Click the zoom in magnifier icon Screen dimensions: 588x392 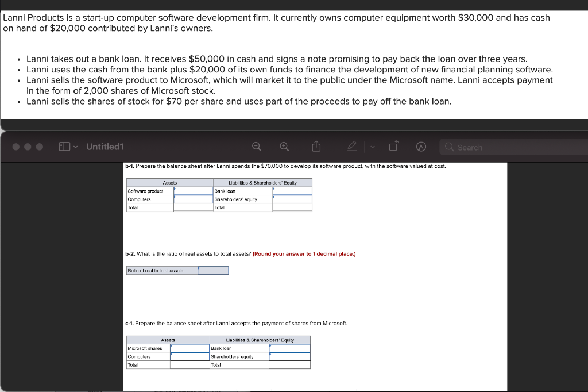(285, 147)
